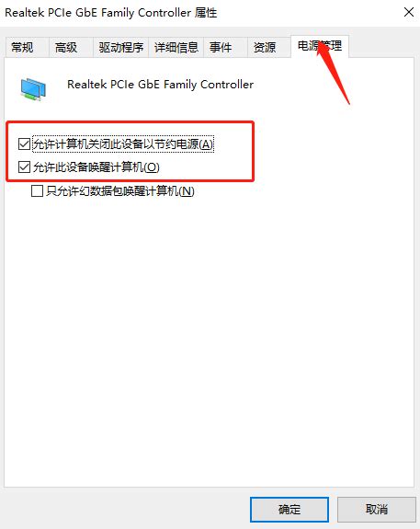Click the Realtek PCIe GbE device name label

[160, 85]
